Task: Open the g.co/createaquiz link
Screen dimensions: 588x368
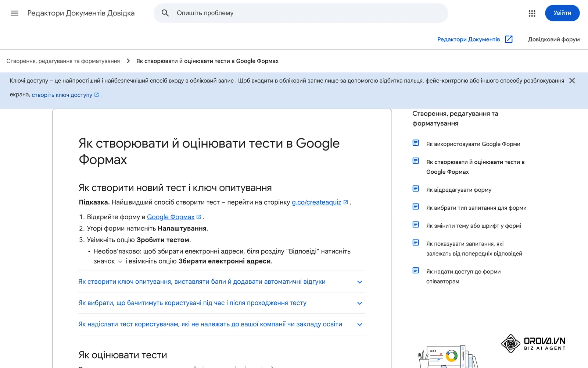Action: pyautogui.click(x=316, y=202)
